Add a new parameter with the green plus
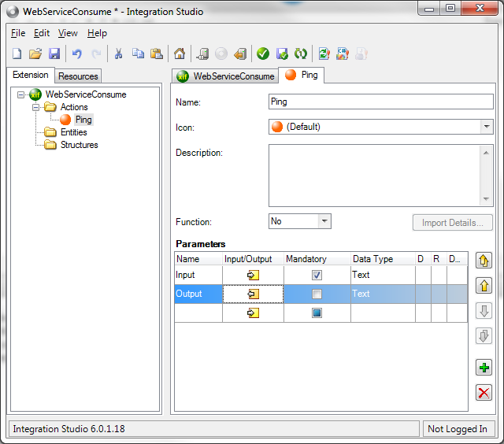Image resolution: width=504 pixels, height=444 pixels. [484, 367]
